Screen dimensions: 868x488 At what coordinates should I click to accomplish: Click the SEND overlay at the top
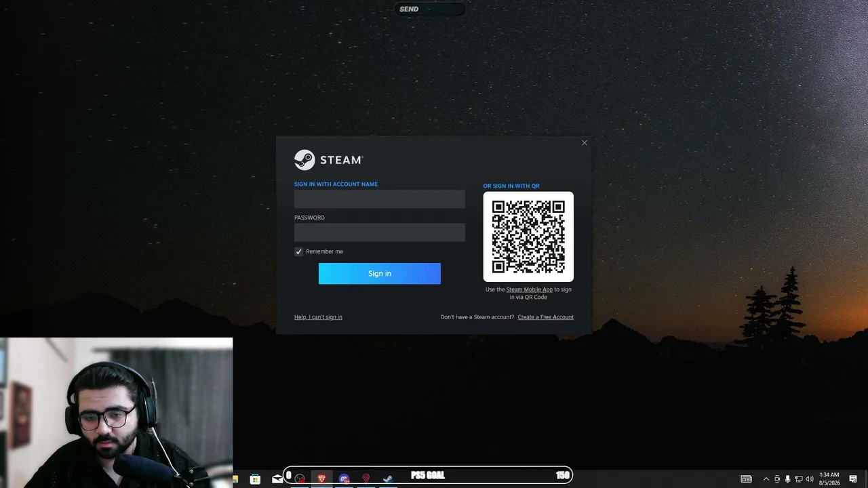click(x=430, y=9)
